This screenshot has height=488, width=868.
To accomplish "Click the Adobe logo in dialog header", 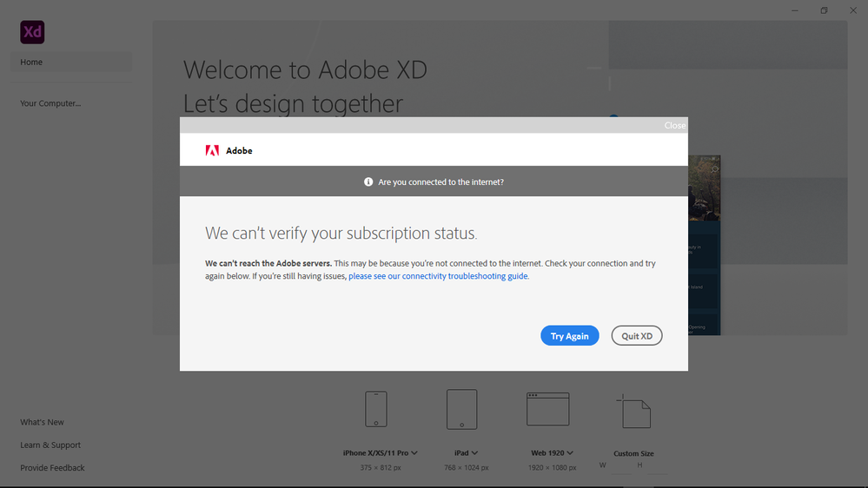I will coord(212,150).
